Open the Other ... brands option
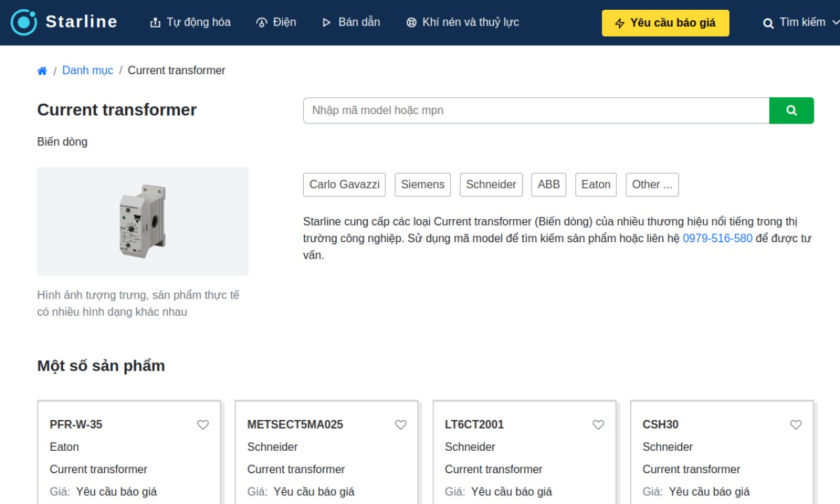 coord(652,184)
